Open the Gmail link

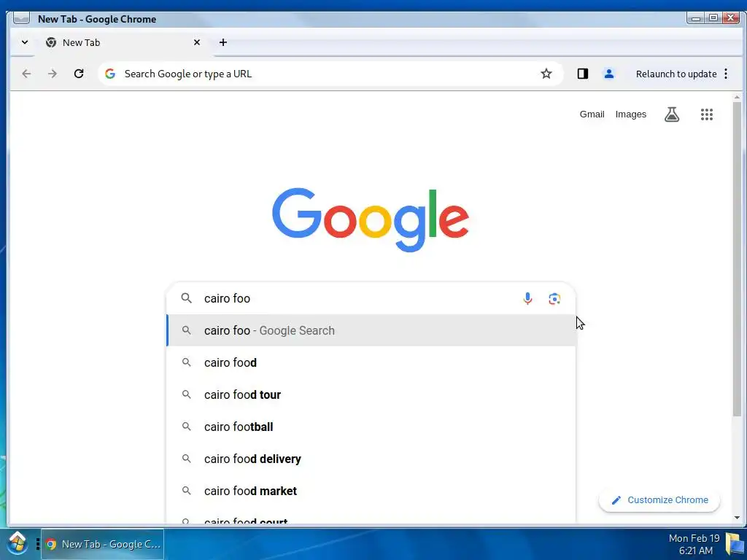pos(592,114)
